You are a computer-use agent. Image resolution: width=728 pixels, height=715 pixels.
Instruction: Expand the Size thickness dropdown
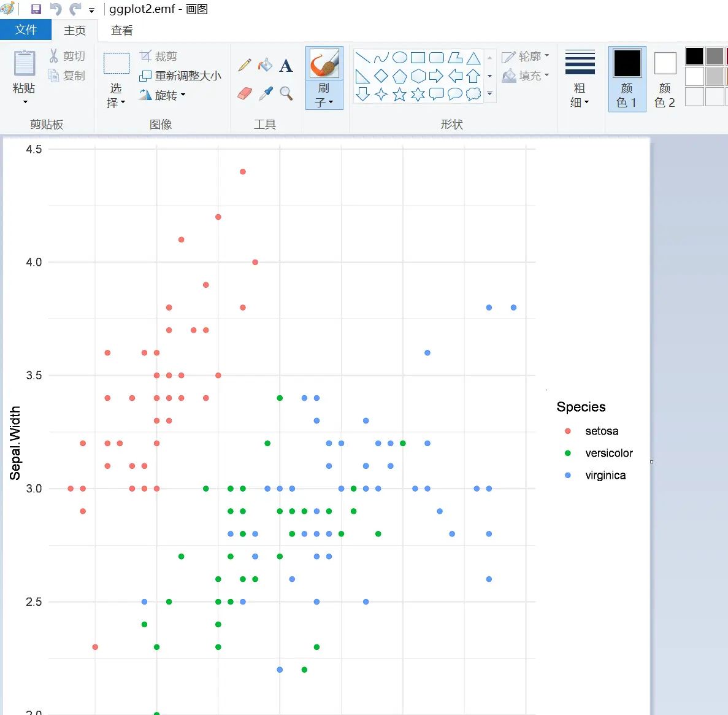point(580,79)
